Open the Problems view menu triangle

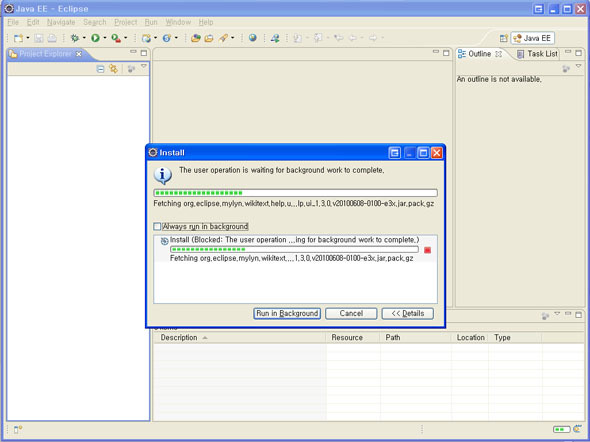pos(557,313)
